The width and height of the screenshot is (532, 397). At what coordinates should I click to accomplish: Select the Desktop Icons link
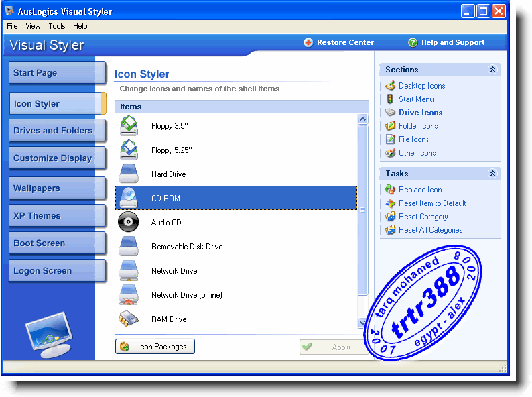point(421,86)
